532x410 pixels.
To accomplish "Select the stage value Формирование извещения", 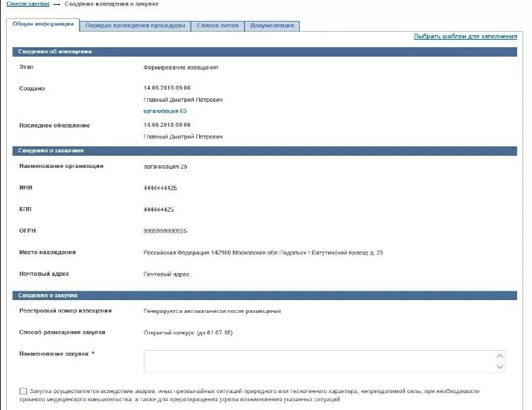I will click(181, 67).
